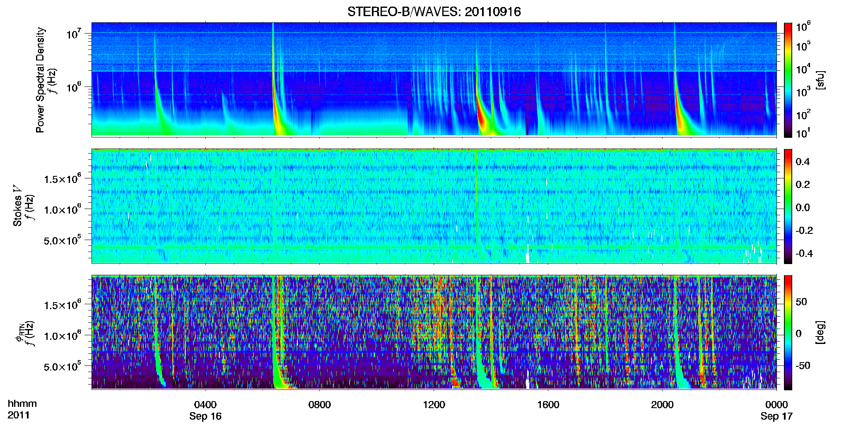Image resolution: width=868 pixels, height=447 pixels.
Task: Click the 10^7 frequency tick on top panel
Action: pos(75,34)
